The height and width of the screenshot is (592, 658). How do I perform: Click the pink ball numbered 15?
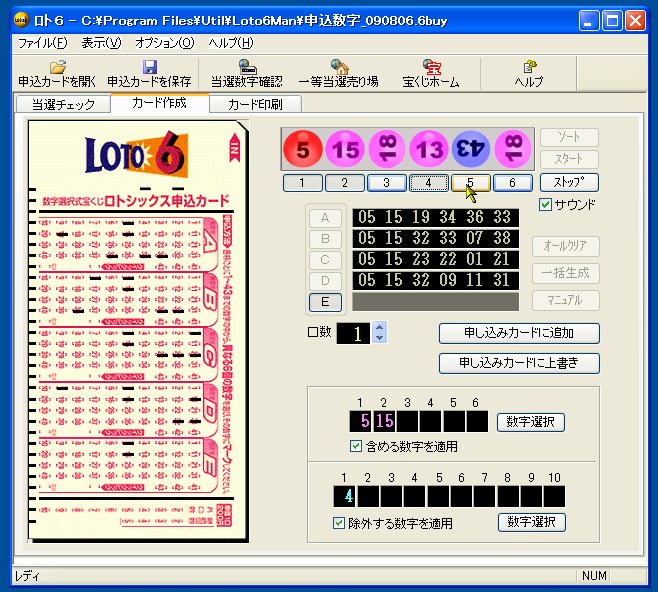click(x=345, y=149)
